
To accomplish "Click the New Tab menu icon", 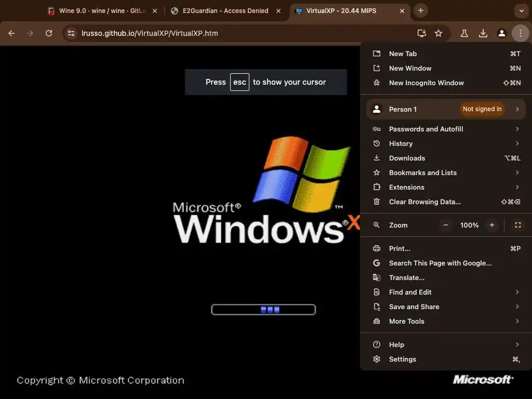I will tap(377, 54).
